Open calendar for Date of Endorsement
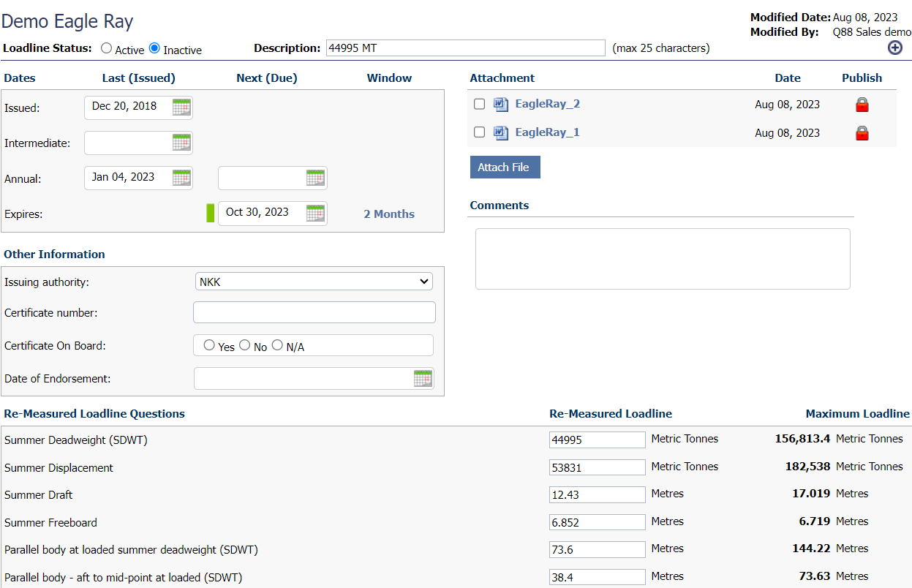Image resolution: width=912 pixels, height=588 pixels. click(x=423, y=379)
